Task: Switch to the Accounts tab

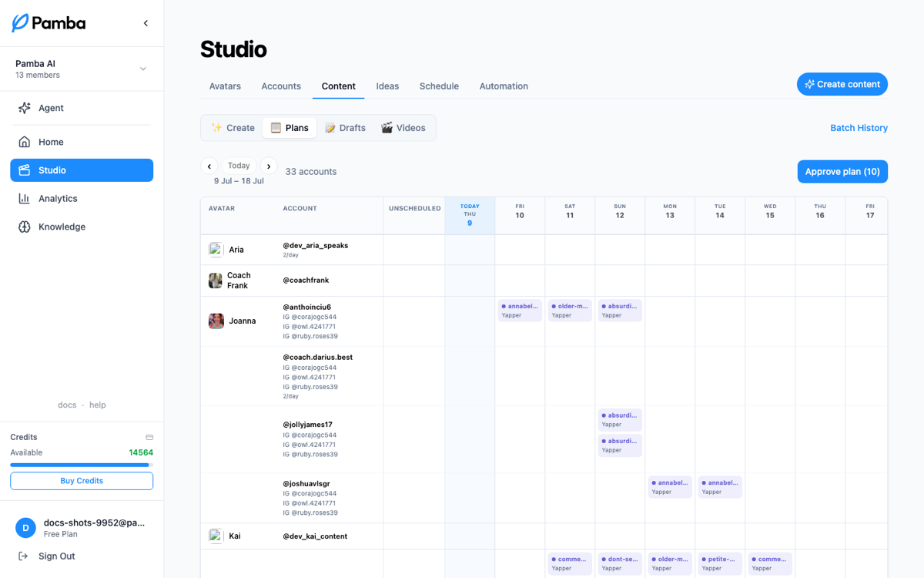Action: click(x=281, y=86)
